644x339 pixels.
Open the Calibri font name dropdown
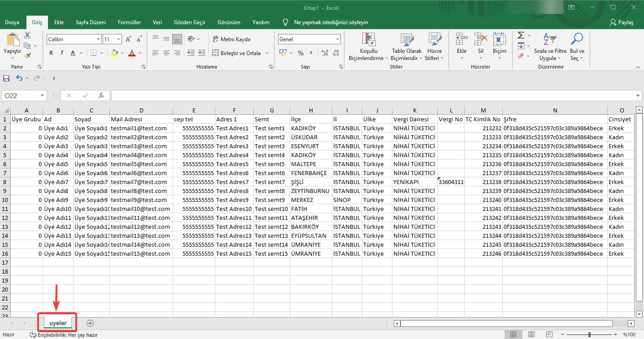tap(99, 39)
